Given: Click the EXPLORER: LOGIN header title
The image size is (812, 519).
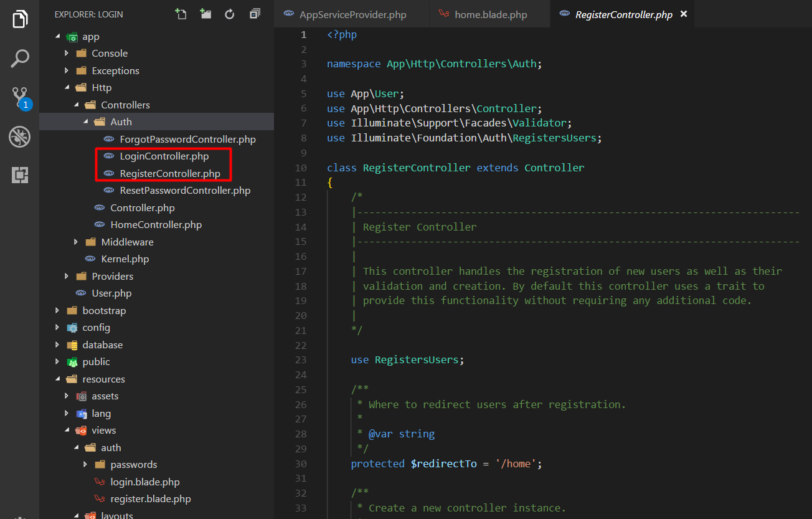Looking at the screenshot, I should pos(89,14).
